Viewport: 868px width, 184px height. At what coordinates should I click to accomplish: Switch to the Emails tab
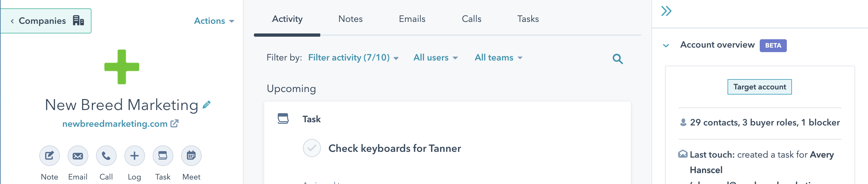(x=412, y=19)
